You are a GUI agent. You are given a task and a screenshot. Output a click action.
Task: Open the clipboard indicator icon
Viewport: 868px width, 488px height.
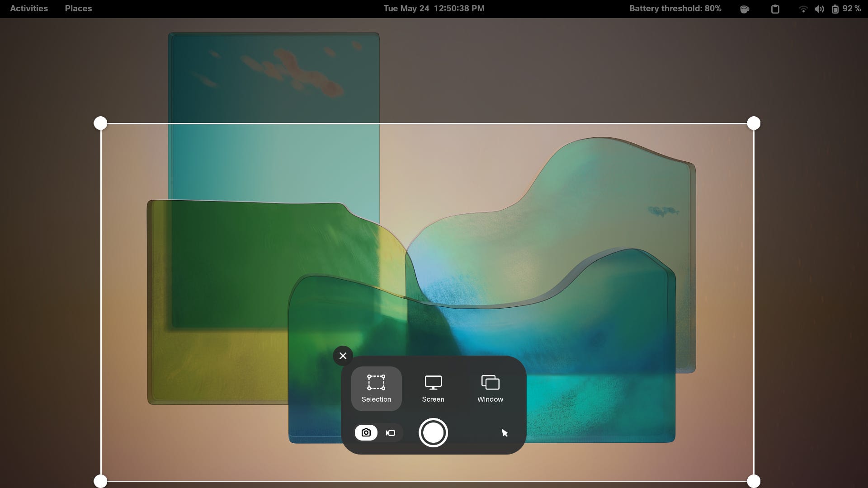tap(775, 9)
